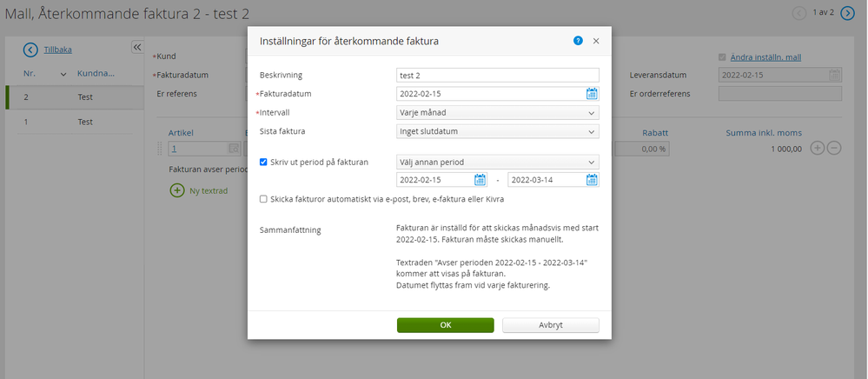This screenshot has width=868, height=379.
Task: Go to next template with right arrow
Action: (x=847, y=13)
